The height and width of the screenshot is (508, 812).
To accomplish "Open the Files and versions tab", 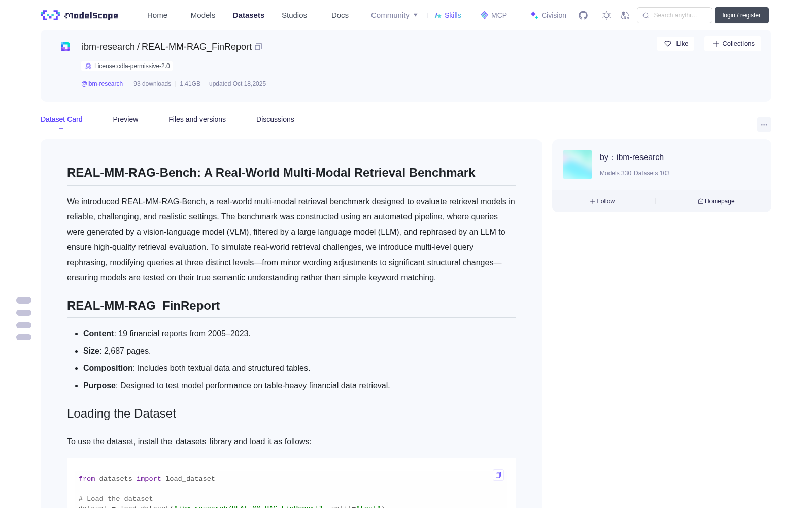I will click(197, 119).
